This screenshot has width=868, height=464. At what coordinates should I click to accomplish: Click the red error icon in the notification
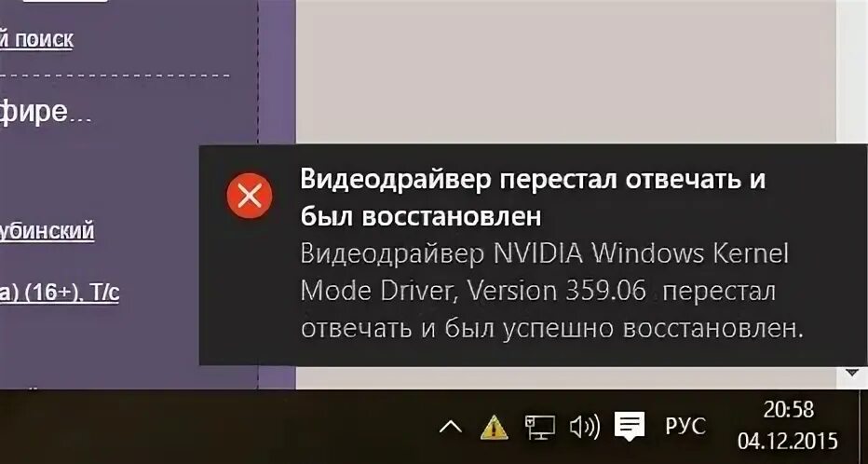(x=249, y=196)
